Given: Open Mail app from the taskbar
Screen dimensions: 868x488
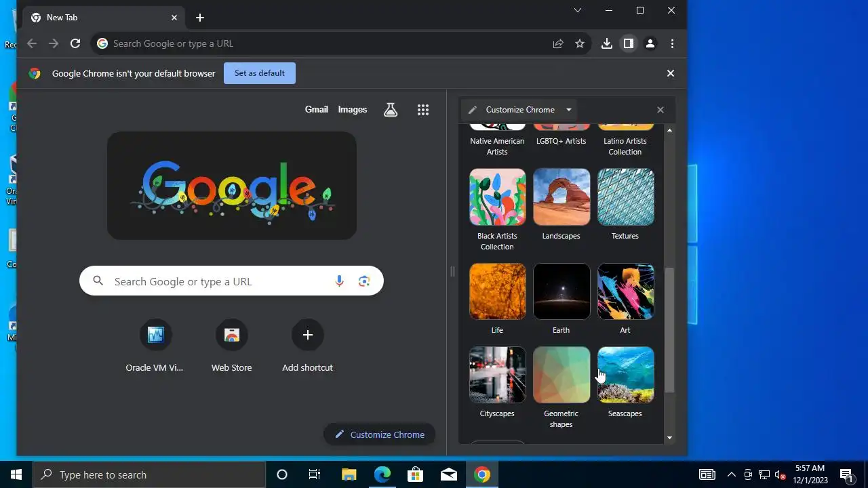Looking at the screenshot, I should point(449,474).
